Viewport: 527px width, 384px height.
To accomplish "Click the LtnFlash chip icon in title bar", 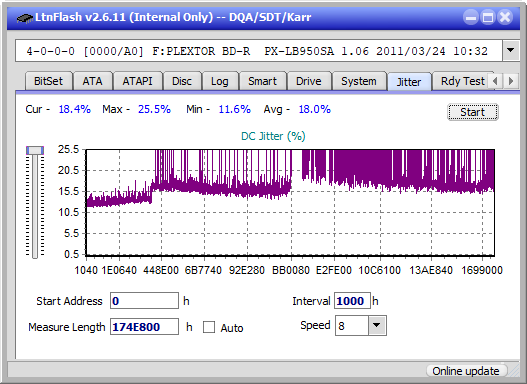I will tap(25, 17).
